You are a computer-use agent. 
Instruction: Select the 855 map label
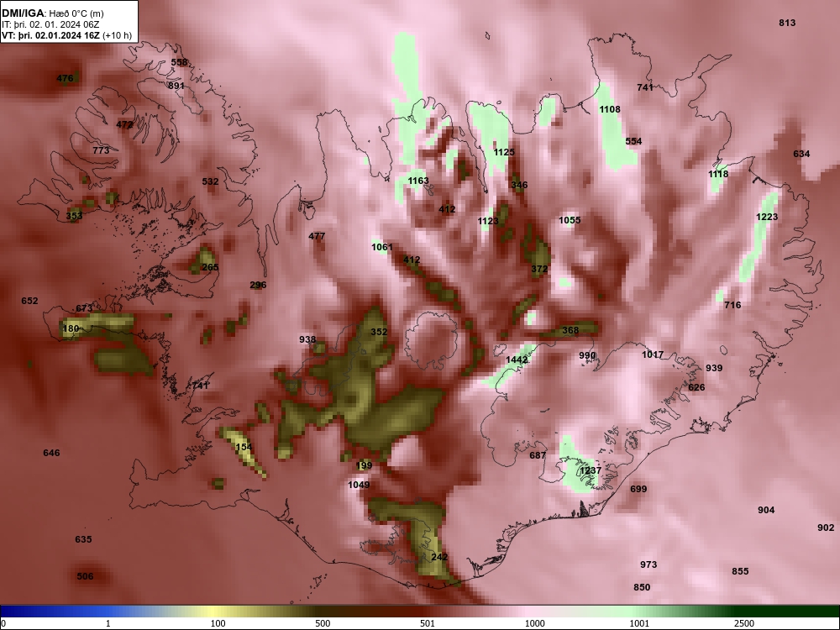(x=740, y=571)
